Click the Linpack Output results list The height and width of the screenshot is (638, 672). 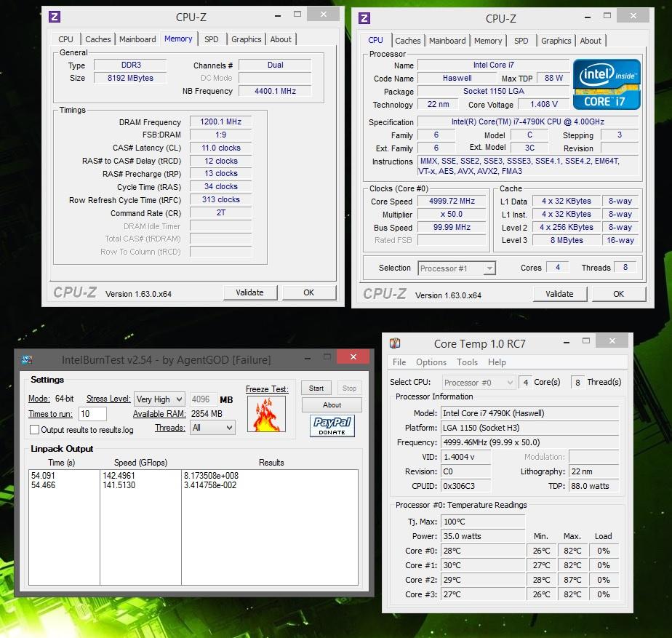click(x=193, y=527)
